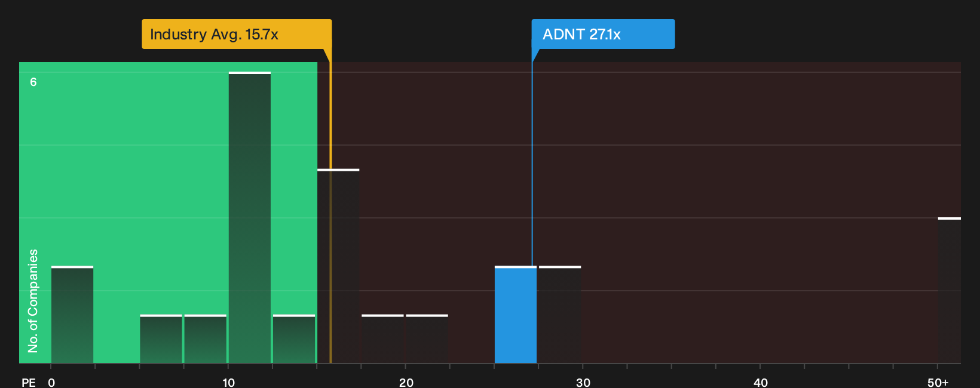The height and width of the screenshot is (388, 980).
Task: Click the bar spanning PE 12.5 to 15
Action: click(x=294, y=339)
